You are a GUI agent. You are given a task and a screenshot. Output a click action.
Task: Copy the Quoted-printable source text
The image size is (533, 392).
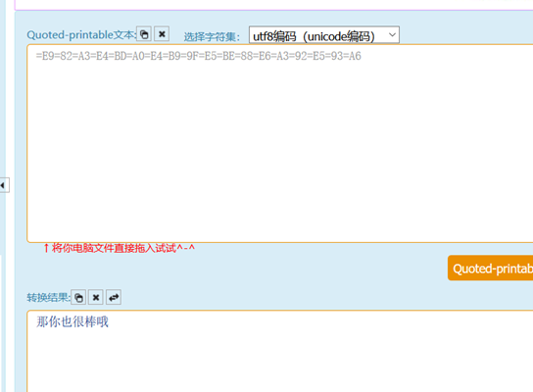144,34
